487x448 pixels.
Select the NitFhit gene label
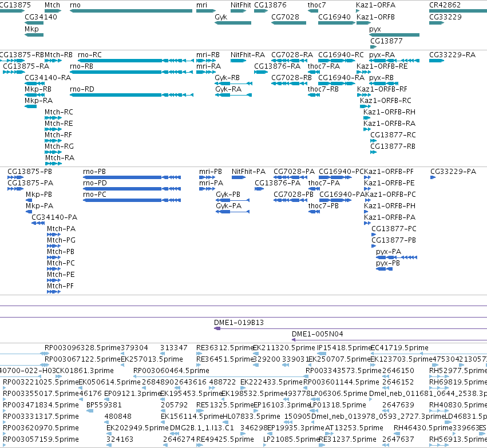click(x=241, y=5)
